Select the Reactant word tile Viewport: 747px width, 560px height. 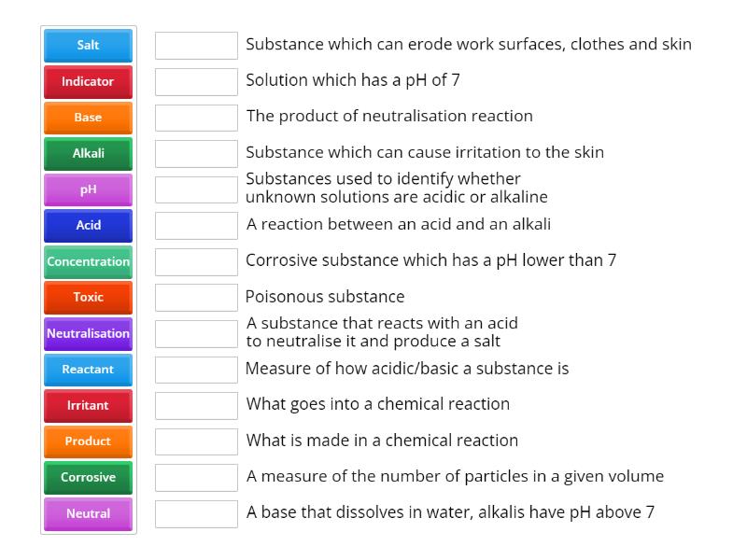tap(88, 370)
